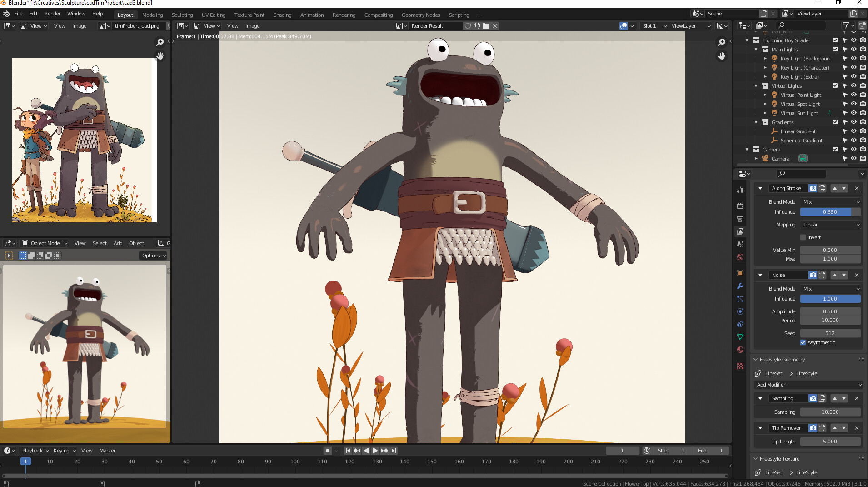The image size is (868, 487).
Task: Open the Along Stroke Blend Mode dropdown
Action: click(x=830, y=202)
